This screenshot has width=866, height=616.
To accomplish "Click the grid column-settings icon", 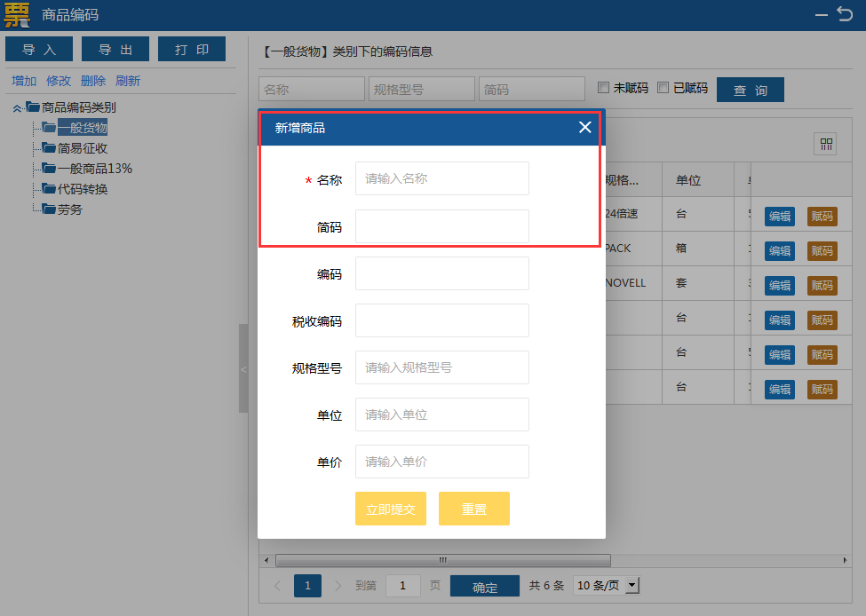I will pyautogui.click(x=827, y=145).
